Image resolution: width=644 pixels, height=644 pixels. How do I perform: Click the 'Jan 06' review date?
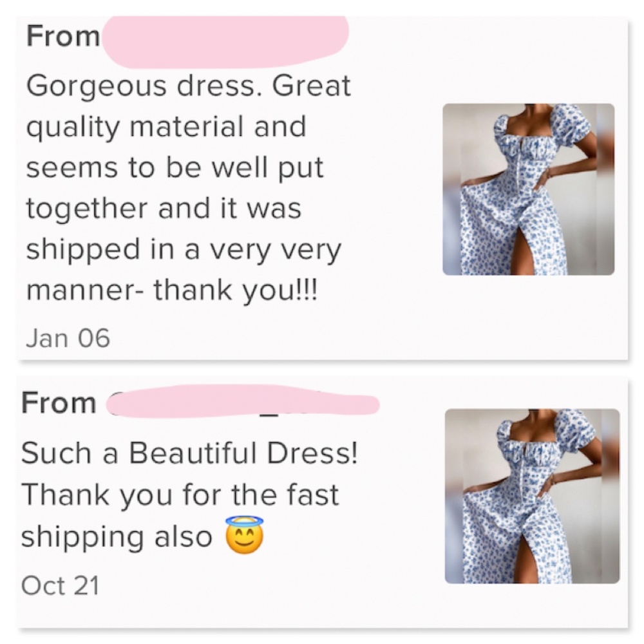click(68, 338)
